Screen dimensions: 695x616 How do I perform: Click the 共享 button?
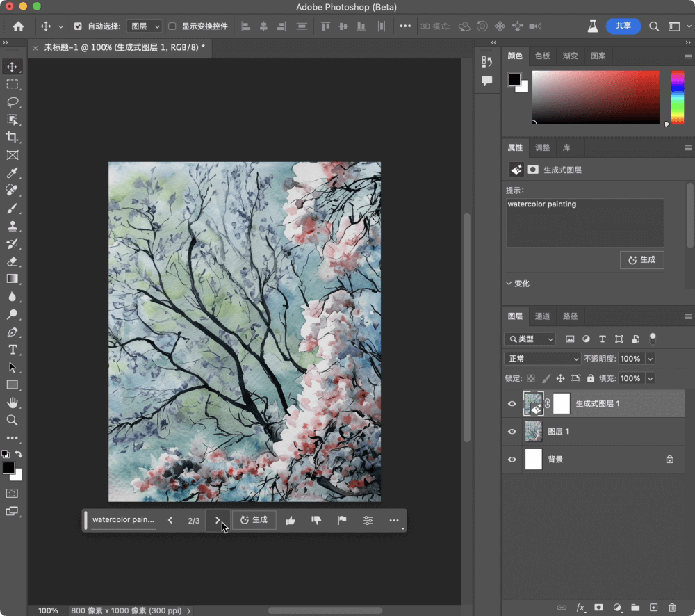[623, 26]
